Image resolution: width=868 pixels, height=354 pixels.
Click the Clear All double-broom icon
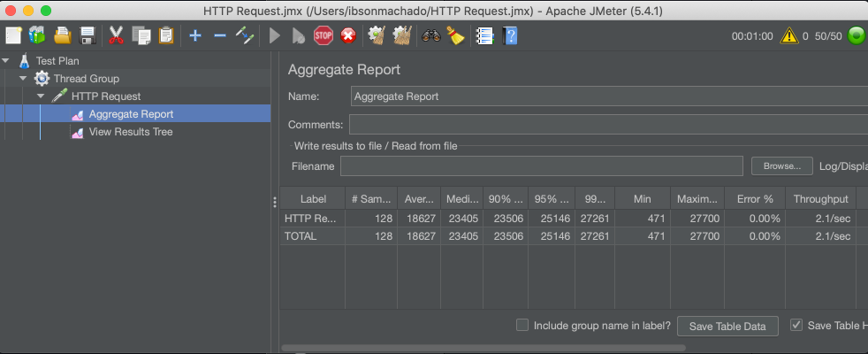click(x=402, y=36)
